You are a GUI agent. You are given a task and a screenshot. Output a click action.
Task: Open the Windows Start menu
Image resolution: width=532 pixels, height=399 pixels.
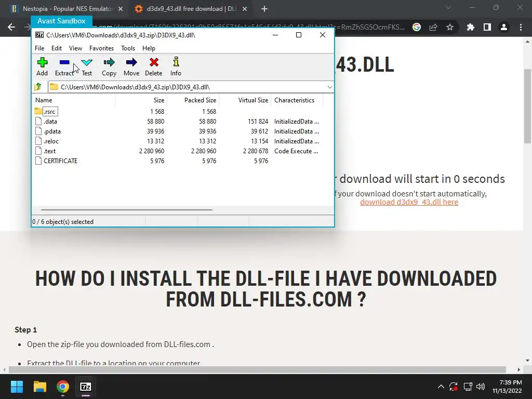17,387
